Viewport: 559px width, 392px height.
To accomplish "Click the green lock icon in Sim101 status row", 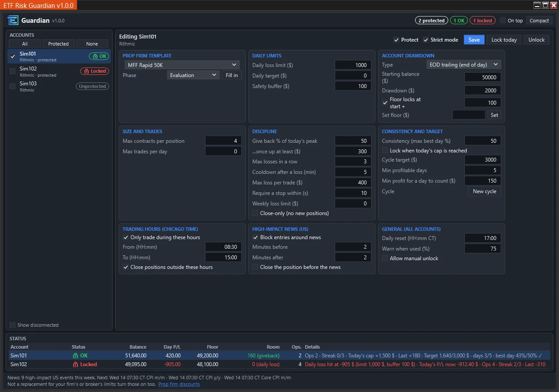I will pos(75,356).
